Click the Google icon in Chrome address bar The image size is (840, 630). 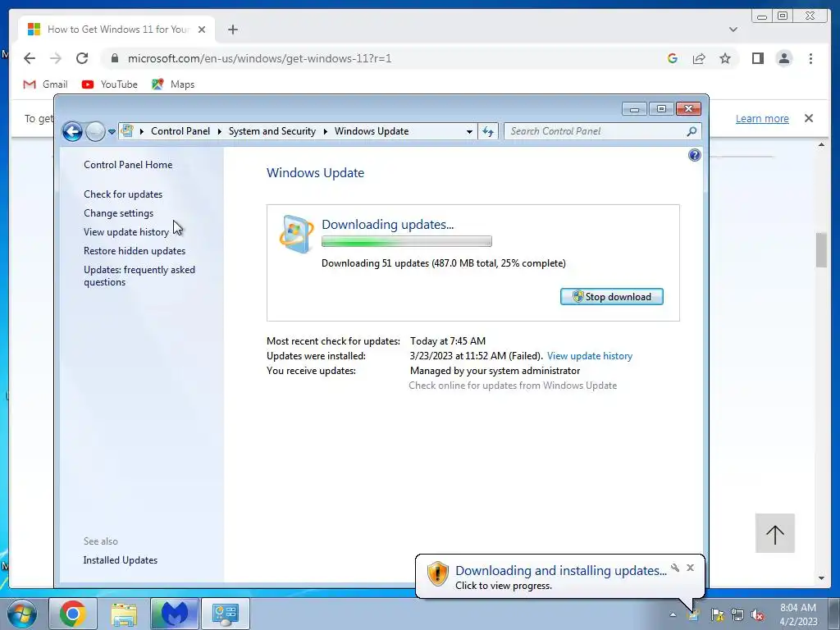(x=673, y=58)
